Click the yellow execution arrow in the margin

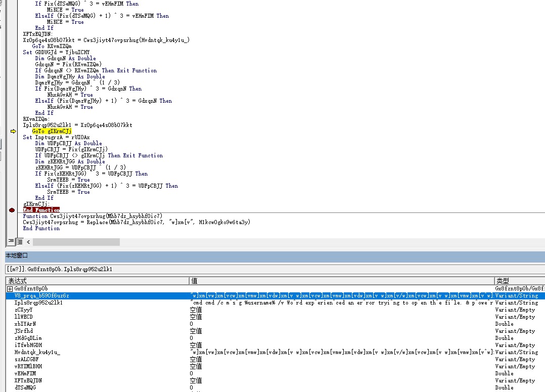(x=13, y=131)
